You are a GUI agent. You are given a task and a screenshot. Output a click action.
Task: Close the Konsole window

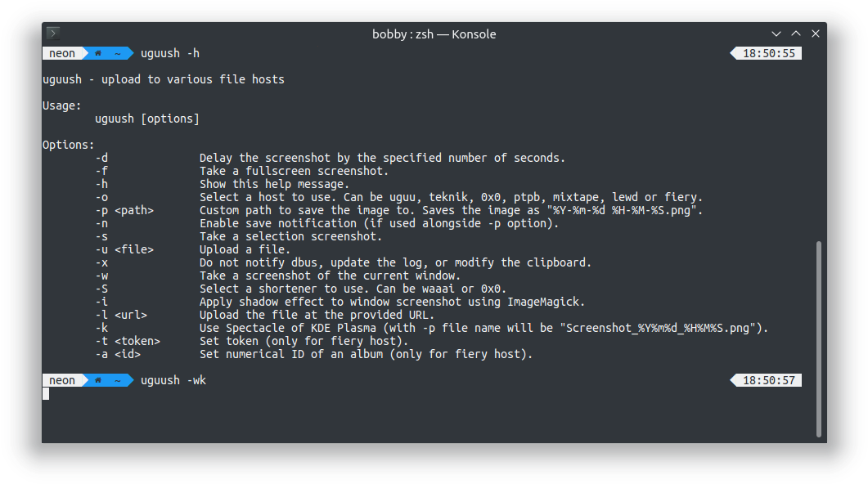[x=816, y=34]
